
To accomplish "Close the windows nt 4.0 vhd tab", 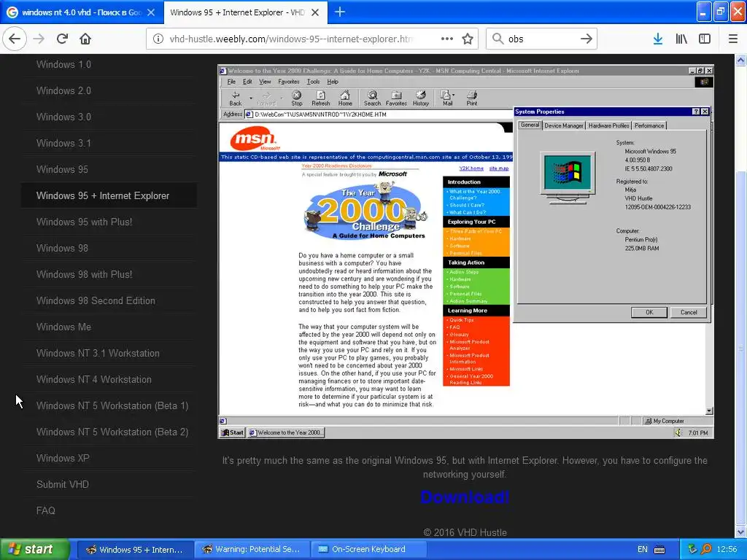I will pyautogui.click(x=151, y=12).
